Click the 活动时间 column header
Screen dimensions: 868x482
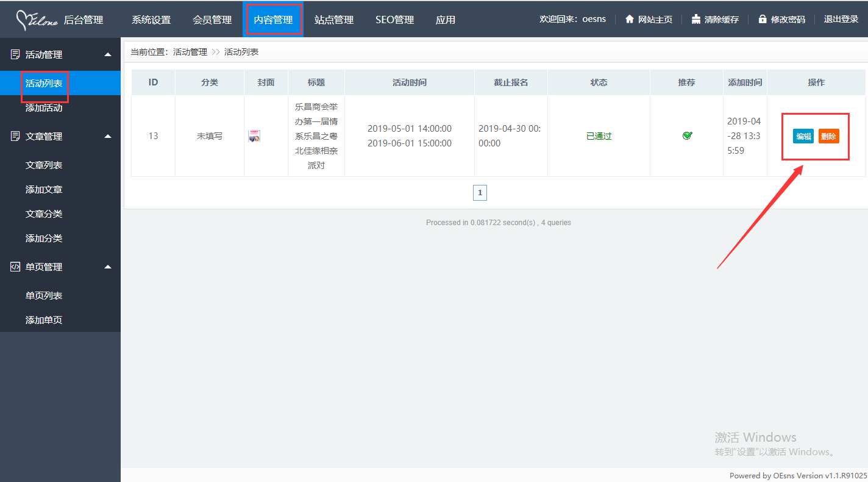point(410,82)
